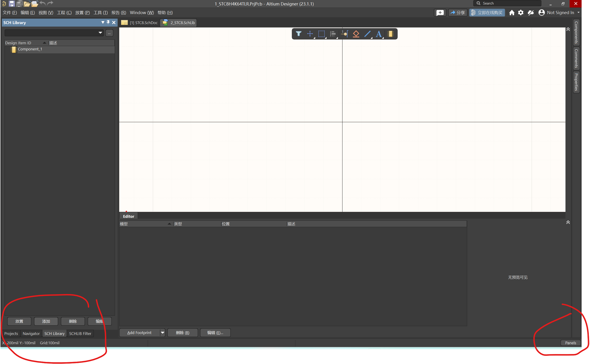Select the Place Text String tool
Viewport: 590px width, 364px height.
(379, 34)
